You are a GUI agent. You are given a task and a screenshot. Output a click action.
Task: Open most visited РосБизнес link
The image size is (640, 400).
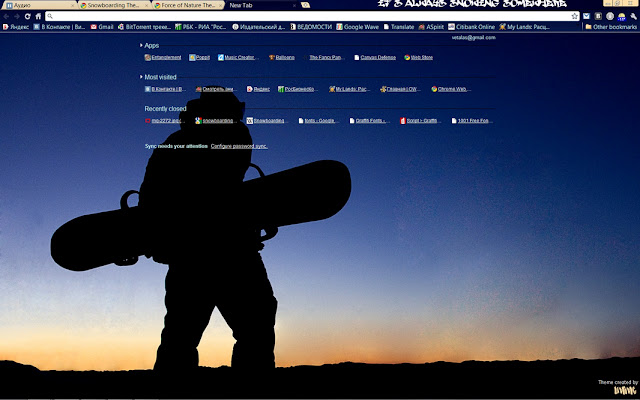pyautogui.click(x=298, y=89)
